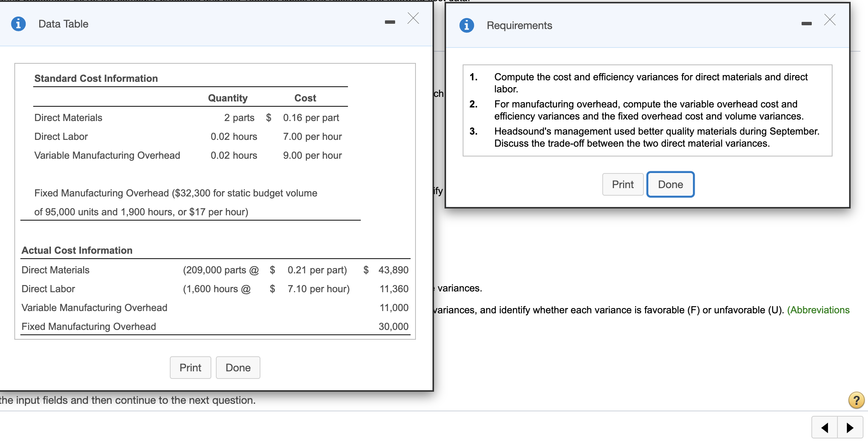Select the Direct Materials actual cost amount 43,890
868x443 pixels.
pos(393,270)
